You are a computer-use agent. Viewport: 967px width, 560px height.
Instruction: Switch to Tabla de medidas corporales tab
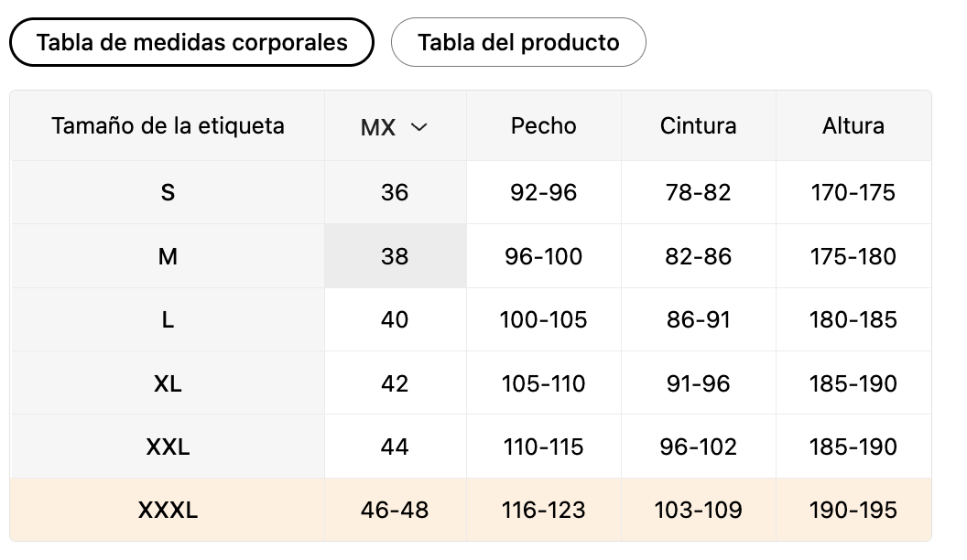click(191, 42)
